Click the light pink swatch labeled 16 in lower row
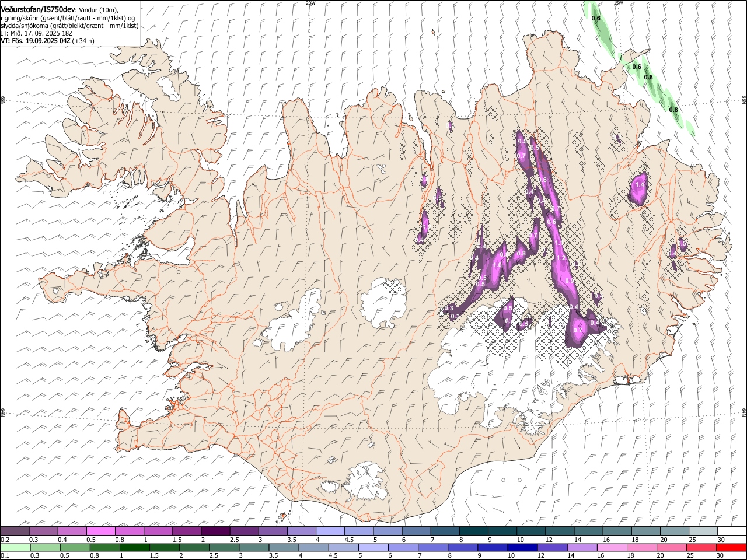The height and width of the screenshot is (560, 747). click(612, 548)
